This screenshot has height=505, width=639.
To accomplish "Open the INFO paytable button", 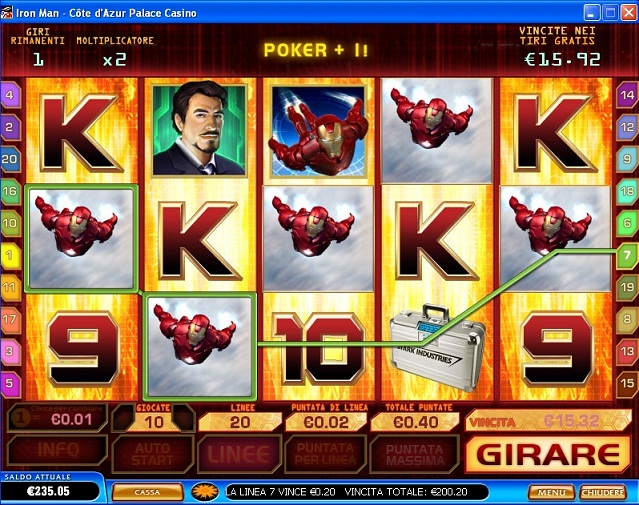I will (57, 450).
